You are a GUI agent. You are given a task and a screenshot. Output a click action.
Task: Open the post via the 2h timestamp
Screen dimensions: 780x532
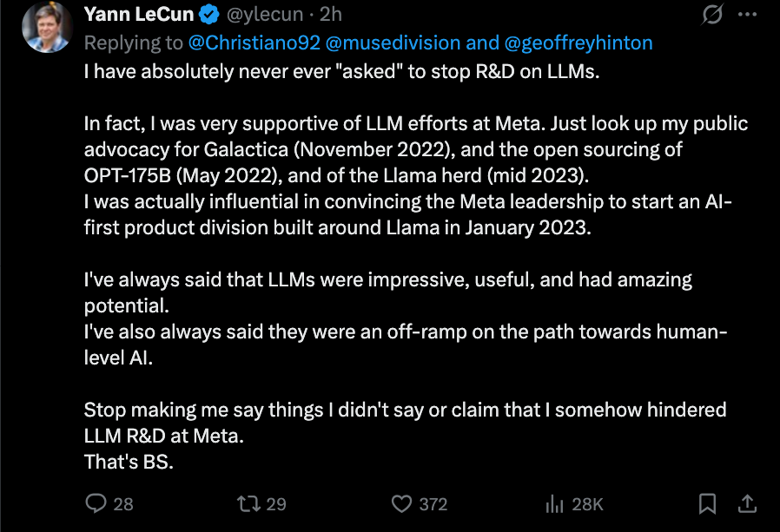coord(330,15)
